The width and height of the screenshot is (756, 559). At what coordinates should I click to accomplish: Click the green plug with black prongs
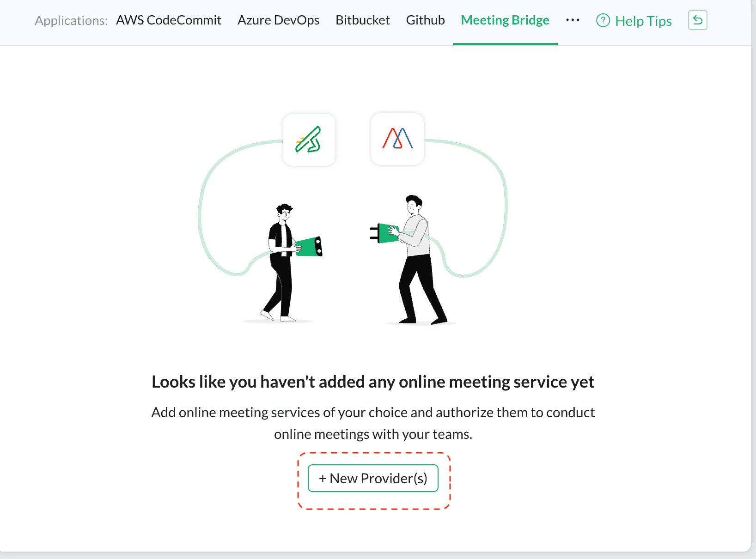click(x=384, y=233)
